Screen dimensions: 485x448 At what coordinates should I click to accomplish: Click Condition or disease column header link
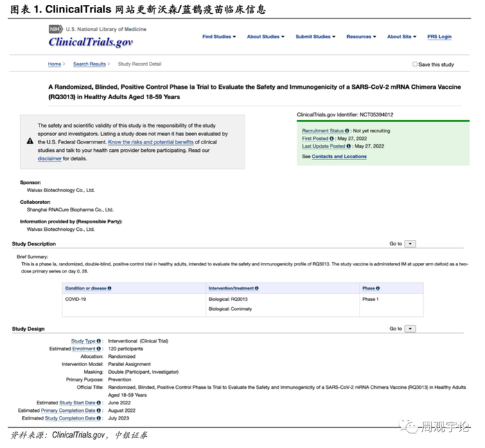point(86,288)
